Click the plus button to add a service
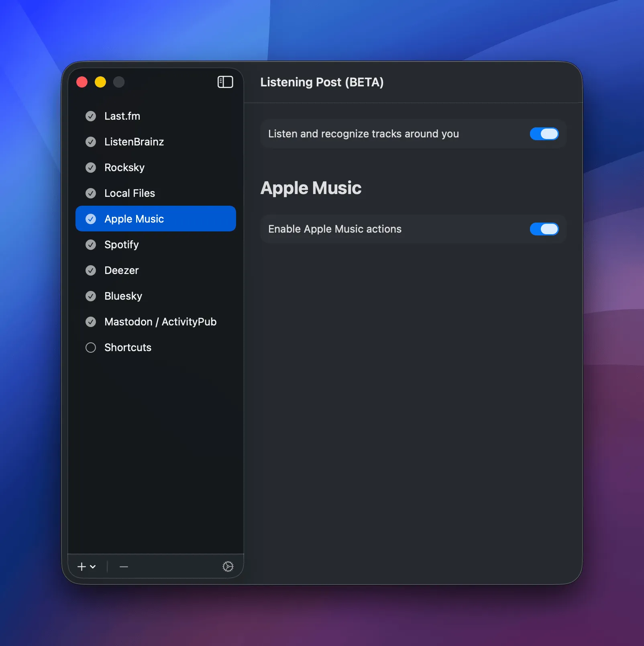The image size is (644, 646). (x=81, y=566)
